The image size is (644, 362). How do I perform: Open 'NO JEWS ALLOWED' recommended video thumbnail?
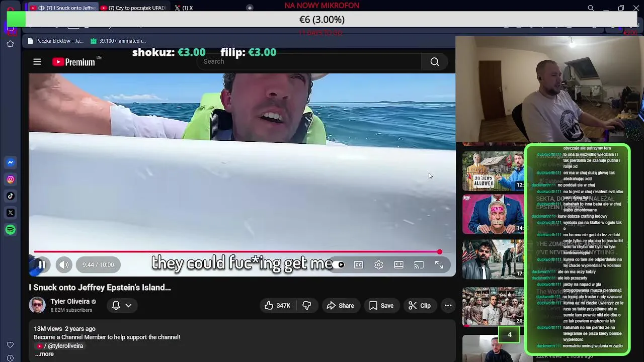(493, 170)
